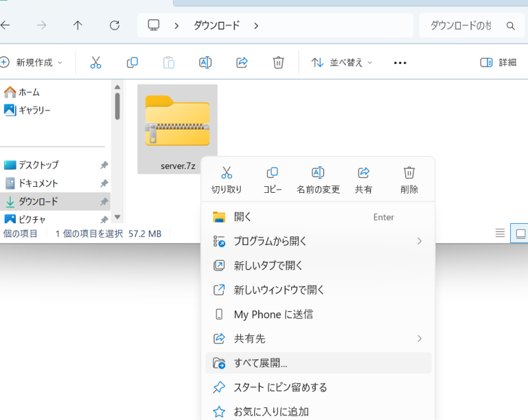Screen dimensions: 528x420
Task: Unpin ダウンロード using its pin icon
Action: click(104, 201)
